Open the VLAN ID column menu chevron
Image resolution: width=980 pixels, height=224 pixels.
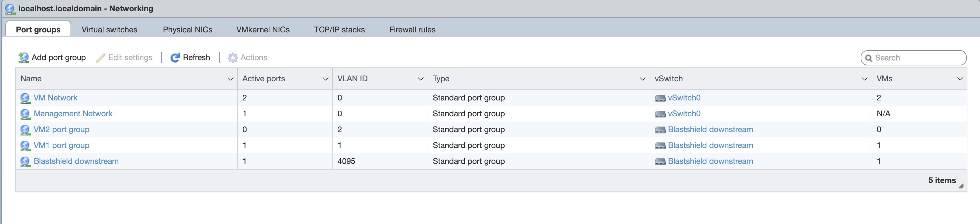420,79
